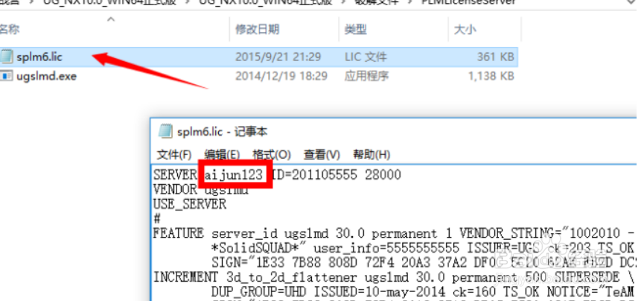Open the 格式(O) menu in Notepad
This screenshot has width=644, height=301.
pos(272,155)
